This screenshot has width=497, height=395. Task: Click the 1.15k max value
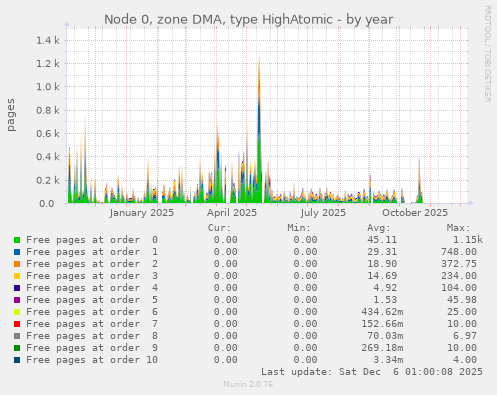[468, 240]
